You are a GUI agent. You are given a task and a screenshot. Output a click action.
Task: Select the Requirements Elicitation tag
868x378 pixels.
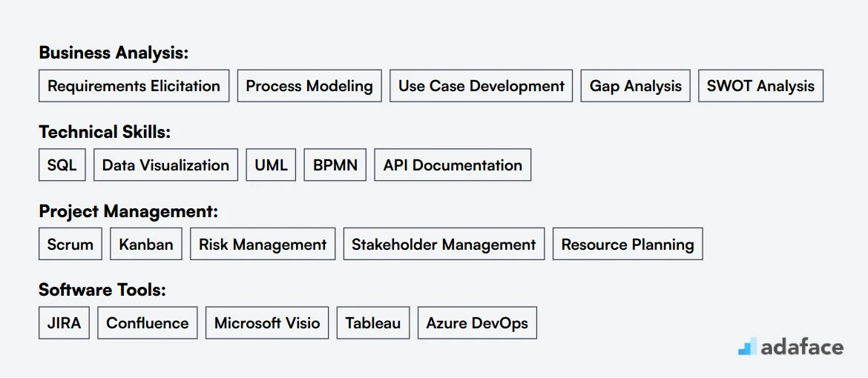[134, 86]
